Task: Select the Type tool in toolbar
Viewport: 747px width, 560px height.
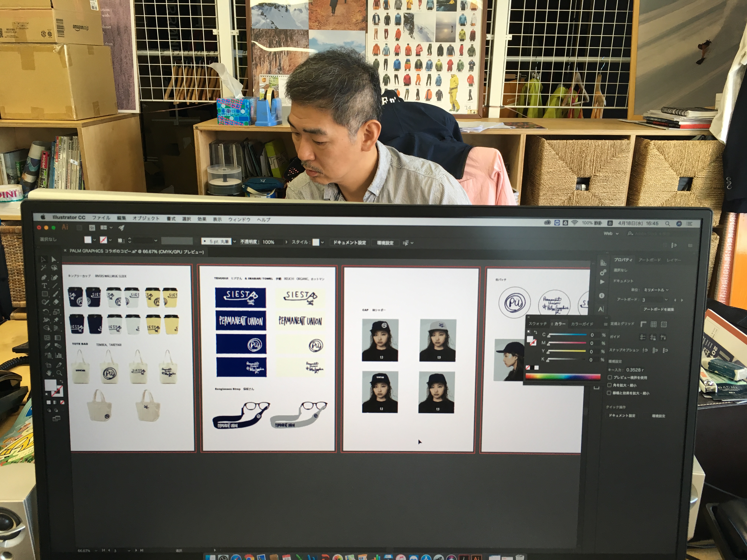Action: coord(44,286)
